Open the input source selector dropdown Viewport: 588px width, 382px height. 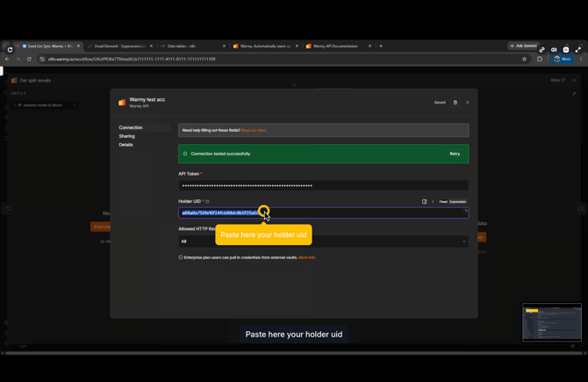(44, 105)
